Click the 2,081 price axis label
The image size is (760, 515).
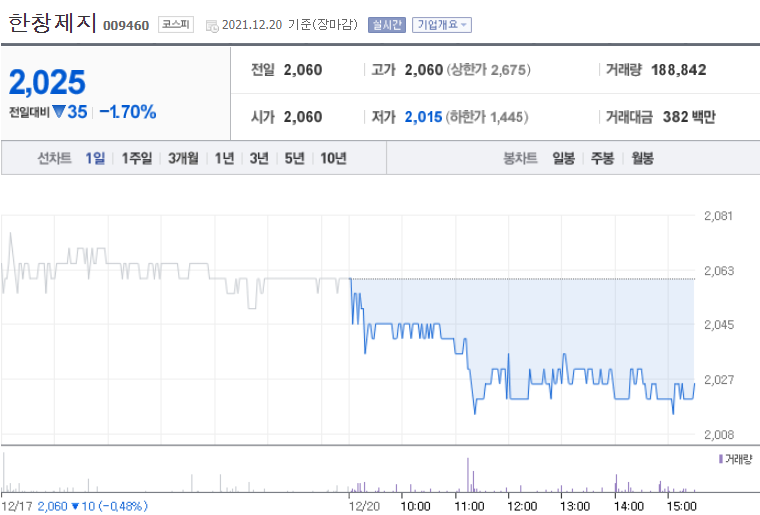[718, 216]
